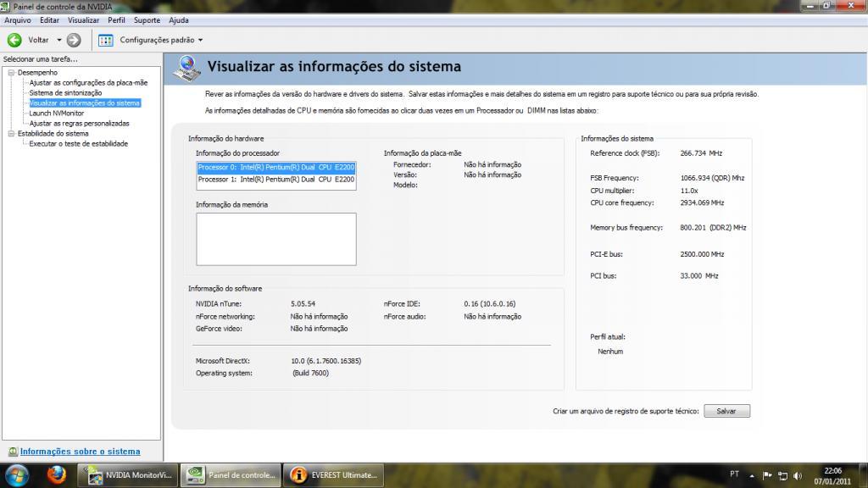Select Executar o teste de estabilidade
This screenshot has width=868, height=488.
(79, 144)
